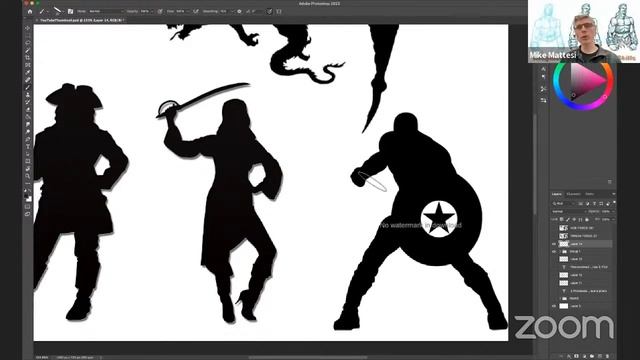Select the Crop tool
The image size is (640, 360).
tap(28, 58)
